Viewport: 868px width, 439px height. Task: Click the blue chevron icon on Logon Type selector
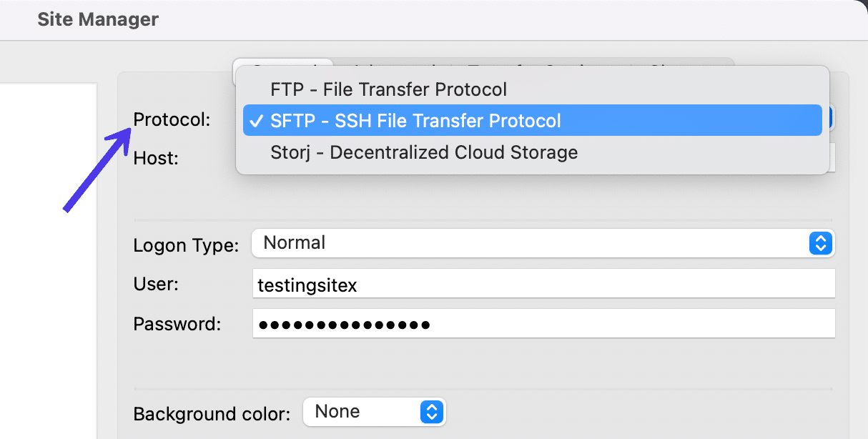pos(821,243)
